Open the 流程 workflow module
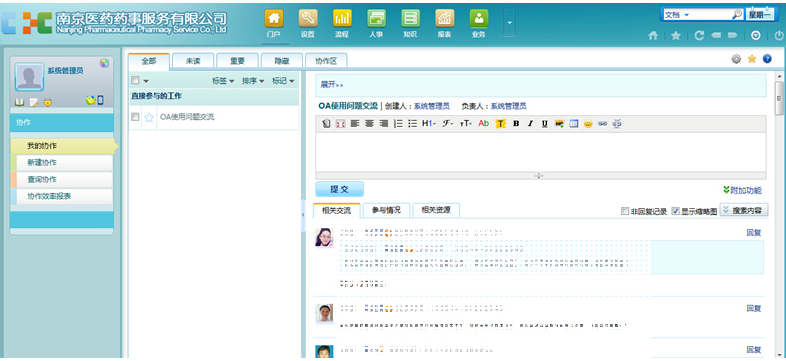Screen dimensions: 786x361 (341, 24)
